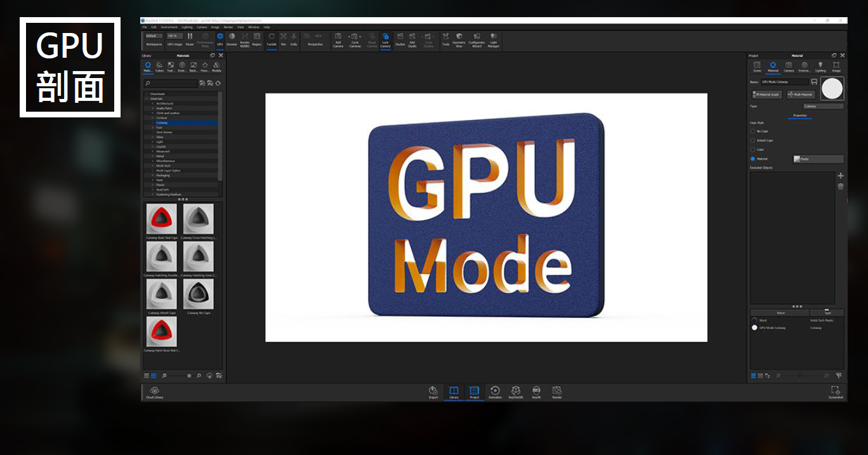Select the Inherit Caps radio option
Screen dimensions: 868x455
[753, 140]
